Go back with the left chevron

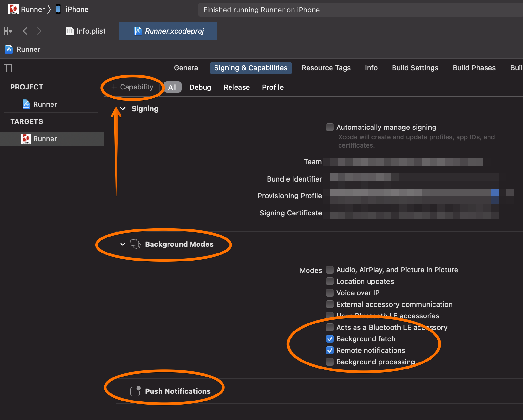coord(25,31)
